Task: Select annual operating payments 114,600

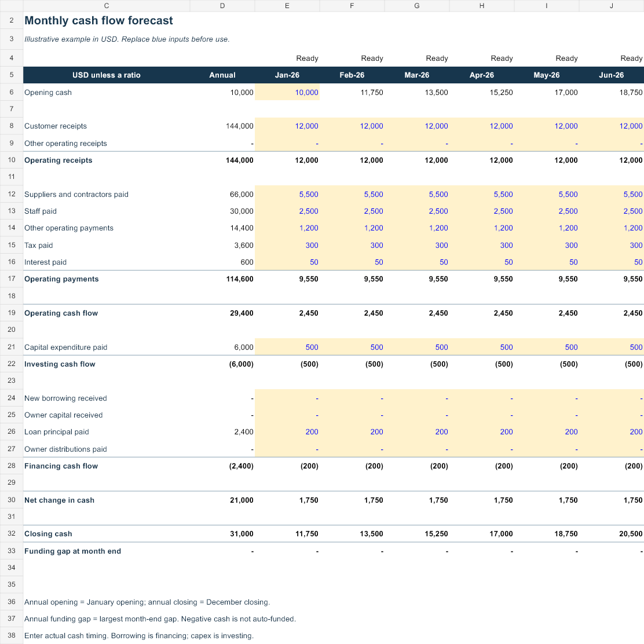Action: [x=222, y=279]
